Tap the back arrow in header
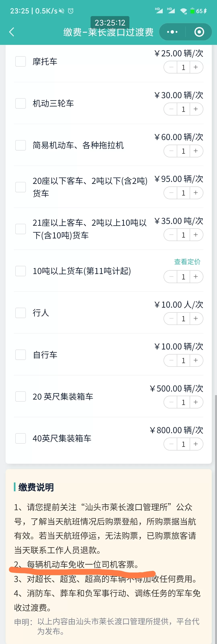Viewport: 217px width, 644px height. point(12,32)
